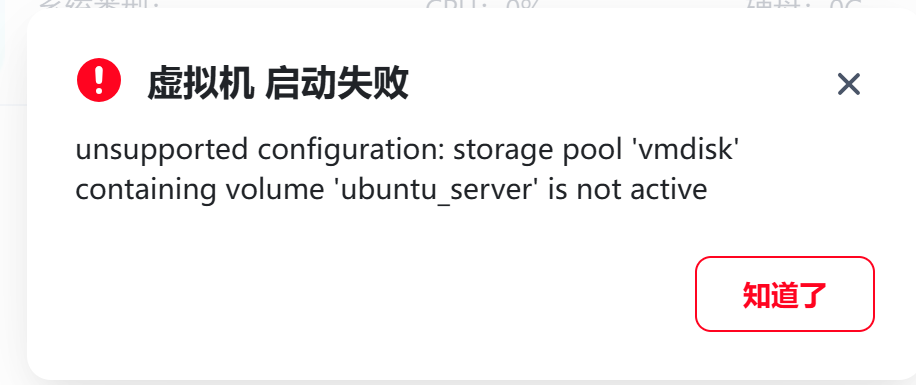This screenshot has height=385, width=916.
Task: Close the dialog with the X icon
Action: click(848, 84)
